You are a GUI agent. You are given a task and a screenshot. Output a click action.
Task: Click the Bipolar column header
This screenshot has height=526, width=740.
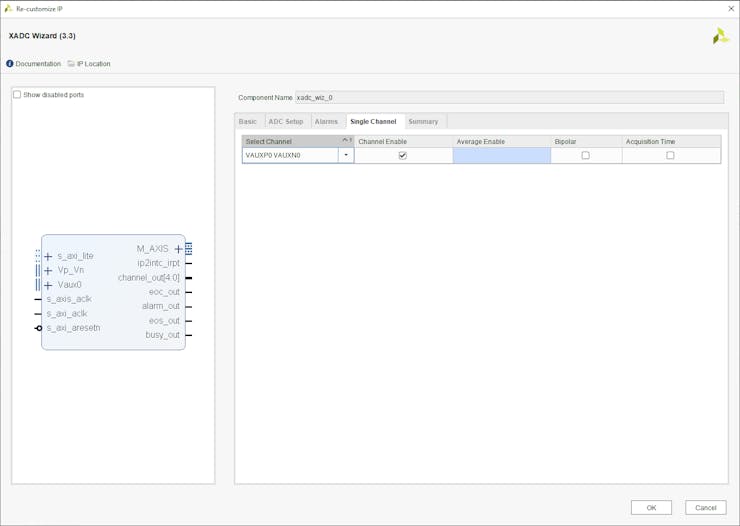(586, 141)
